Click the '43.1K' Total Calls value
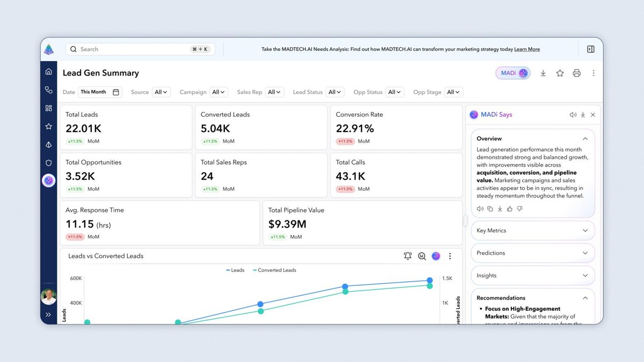The height and width of the screenshot is (362, 644). click(x=350, y=176)
